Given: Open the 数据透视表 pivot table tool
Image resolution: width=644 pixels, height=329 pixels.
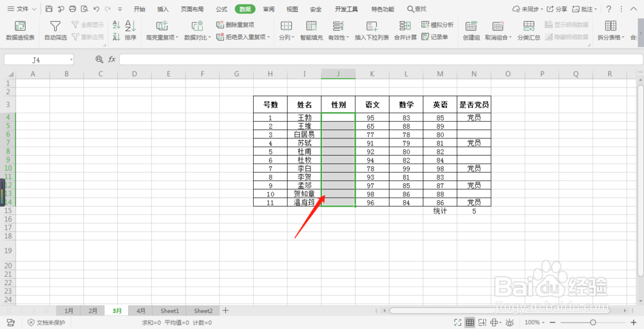Looking at the screenshot, I should click(20, 31).
